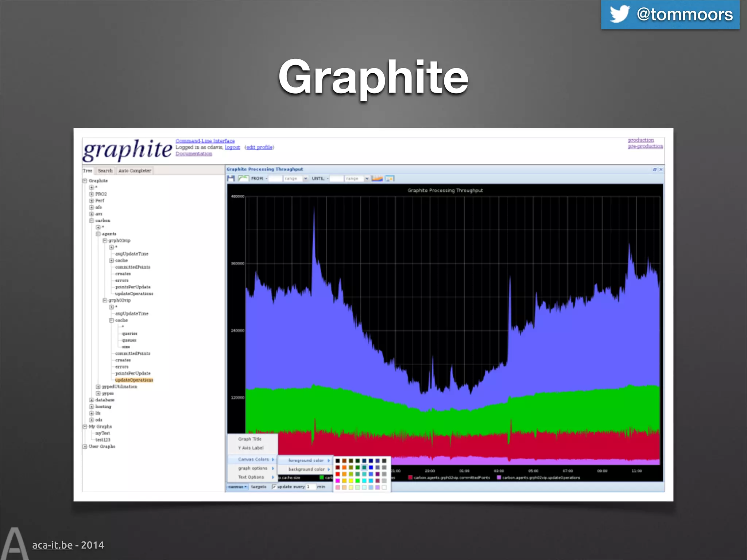
Task: Expand the Perf tree node
Action: click(x=92, y=201)
